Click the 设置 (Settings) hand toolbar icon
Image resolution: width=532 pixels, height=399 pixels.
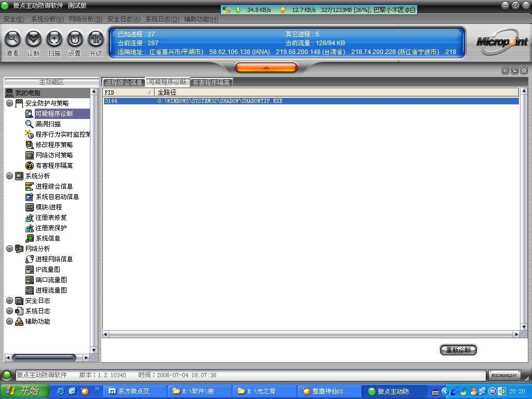tap(75, 39)
